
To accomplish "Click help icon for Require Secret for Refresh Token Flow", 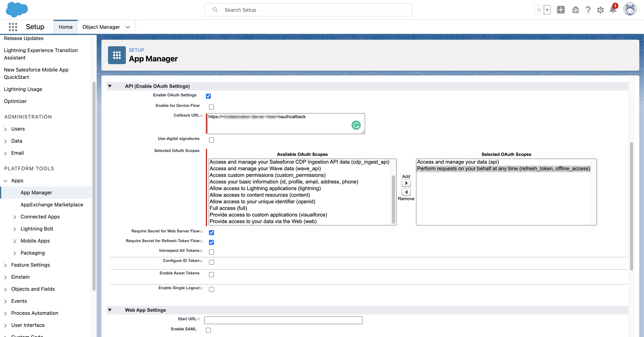I will pos(202,241).
